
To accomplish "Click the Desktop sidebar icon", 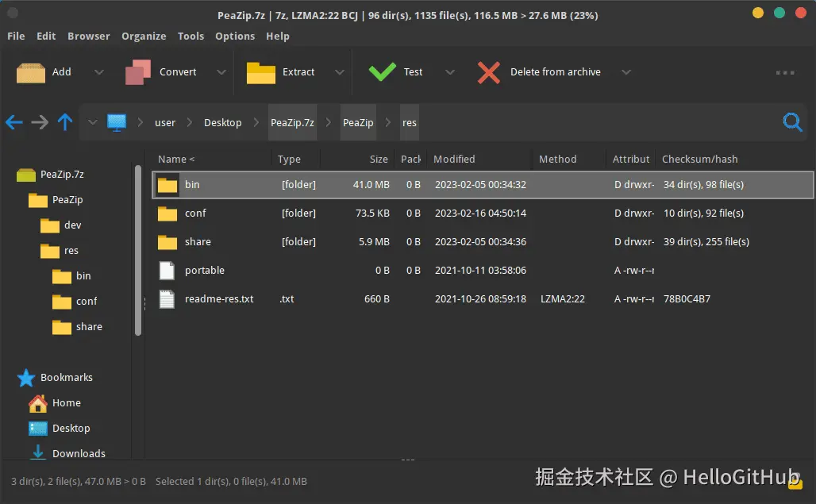I will point(38,428).
